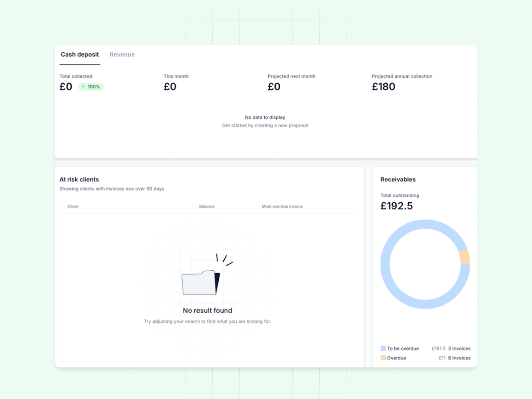This screenshot has height=399, width=532.
Task: Select the orange 'Overdue' legend swatch
Action: coord(383,358)
